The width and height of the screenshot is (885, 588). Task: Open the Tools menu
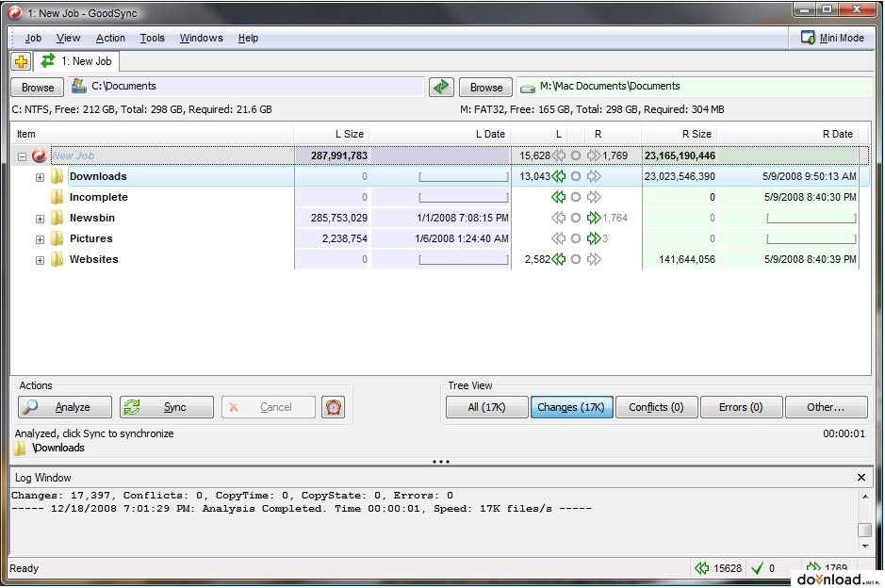153,38
